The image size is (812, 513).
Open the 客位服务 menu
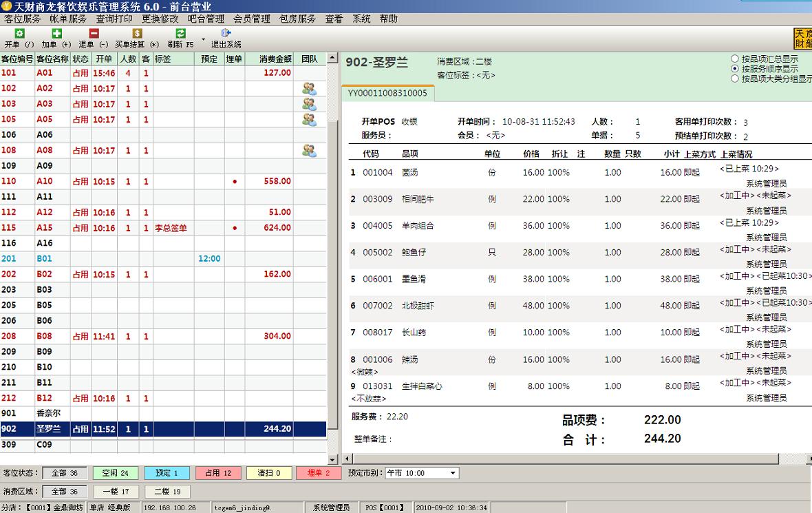(x=22, y=19)
